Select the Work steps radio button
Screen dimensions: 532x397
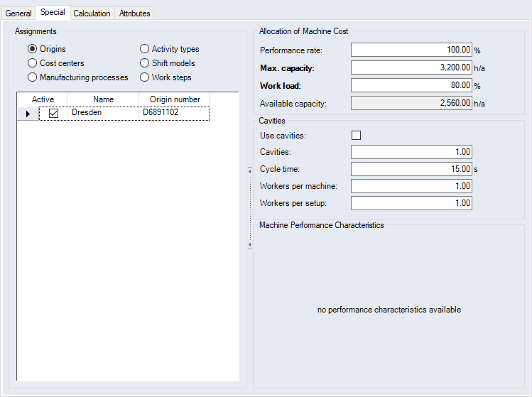point(144,77)
